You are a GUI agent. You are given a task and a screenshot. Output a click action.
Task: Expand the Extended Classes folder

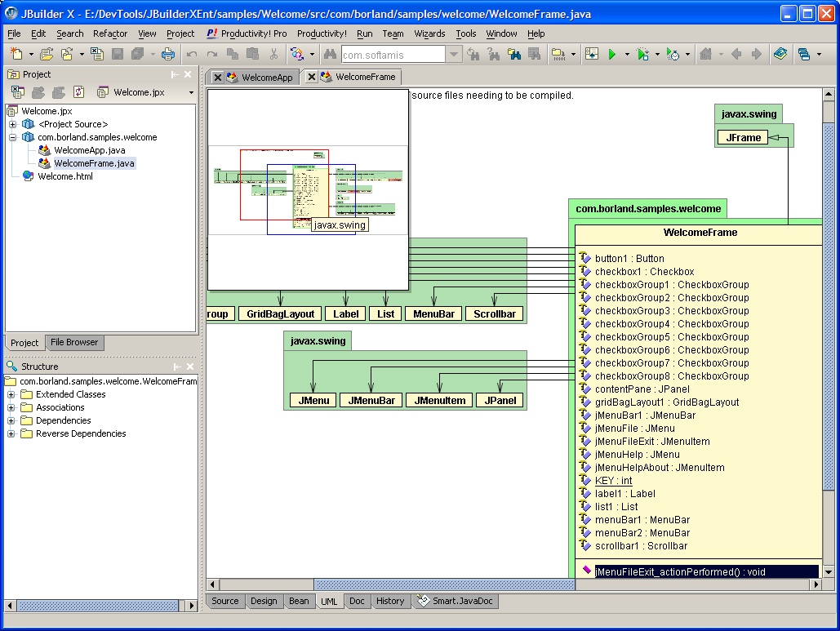pyautogui.click(x=11, y=394)
